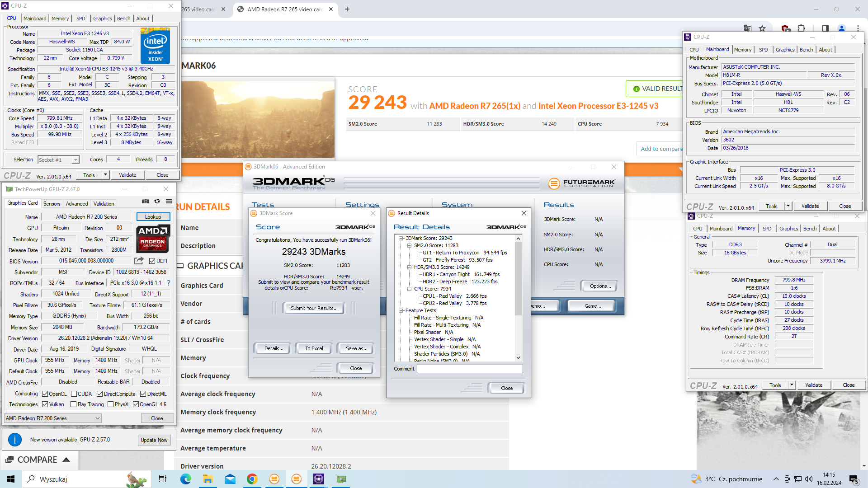Click the Intel Inside Xeon logo
Image resolution: width=868 pixels, height=488 pixels.
tap(155, 46)
